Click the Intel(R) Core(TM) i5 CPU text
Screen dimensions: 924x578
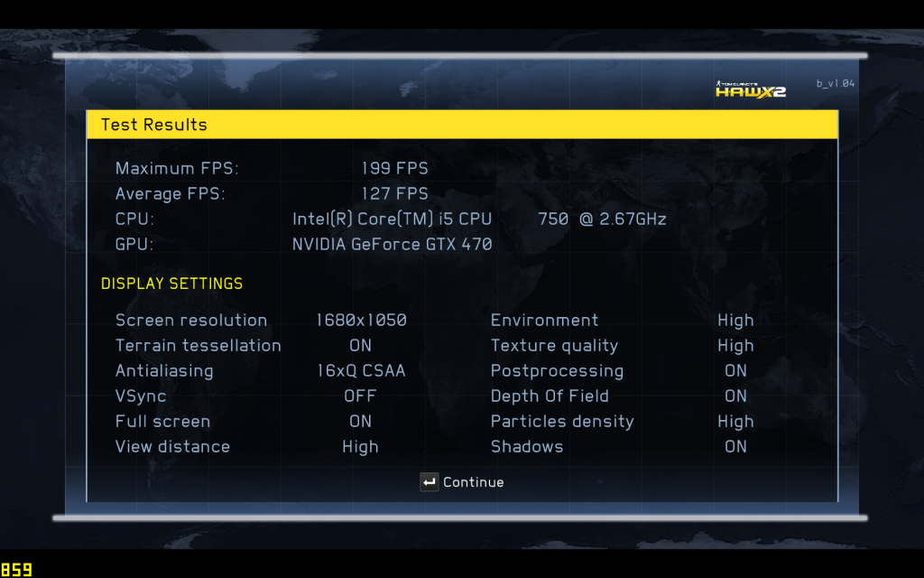click(x=392, y=219)
